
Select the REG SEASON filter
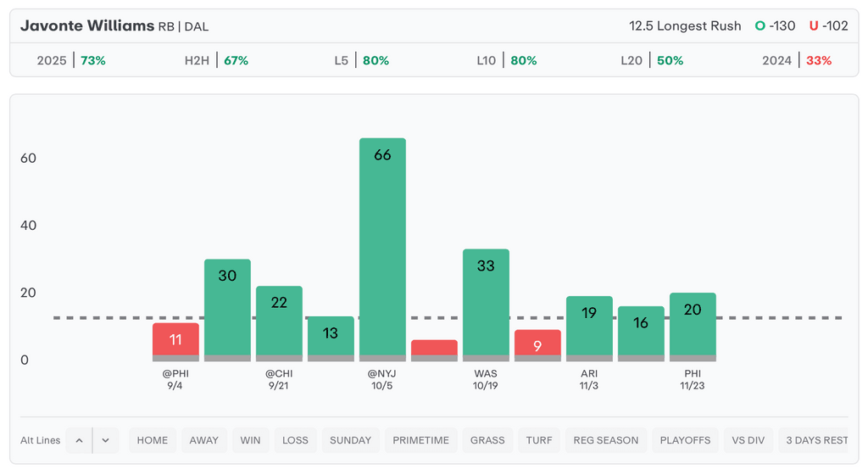[x=606, y=440]
